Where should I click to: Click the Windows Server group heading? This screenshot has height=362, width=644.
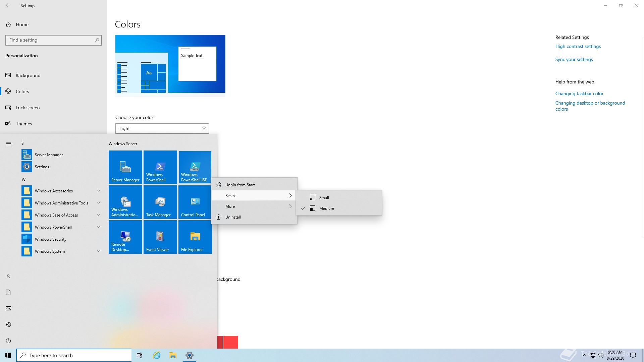[x=123, y=143]
